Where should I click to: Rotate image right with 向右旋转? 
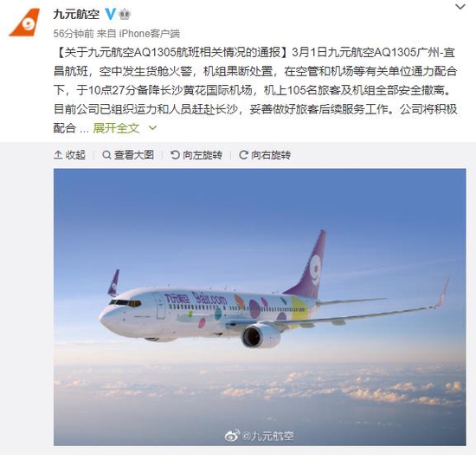click(x=265, y=155)
